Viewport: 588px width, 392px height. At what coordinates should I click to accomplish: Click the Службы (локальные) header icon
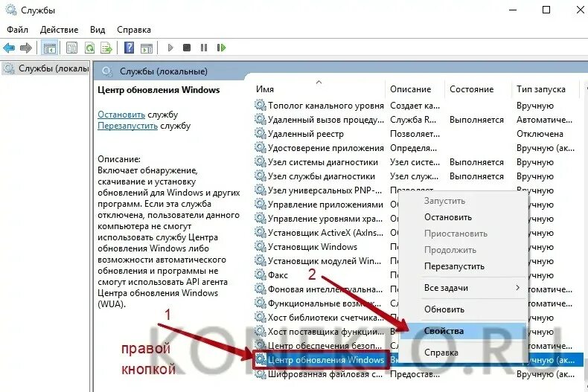107,71
